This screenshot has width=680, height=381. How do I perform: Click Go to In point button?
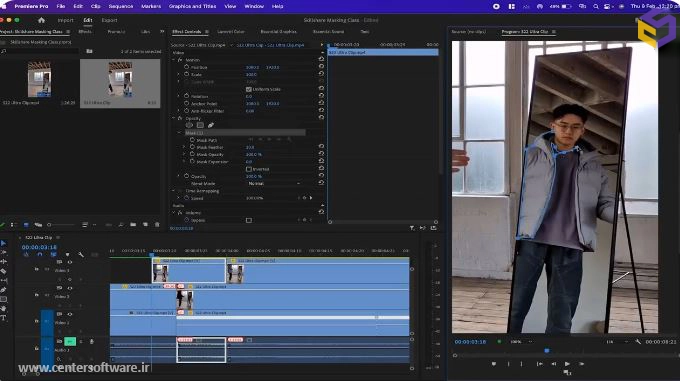pyautogui.click(x=539, y=364)
